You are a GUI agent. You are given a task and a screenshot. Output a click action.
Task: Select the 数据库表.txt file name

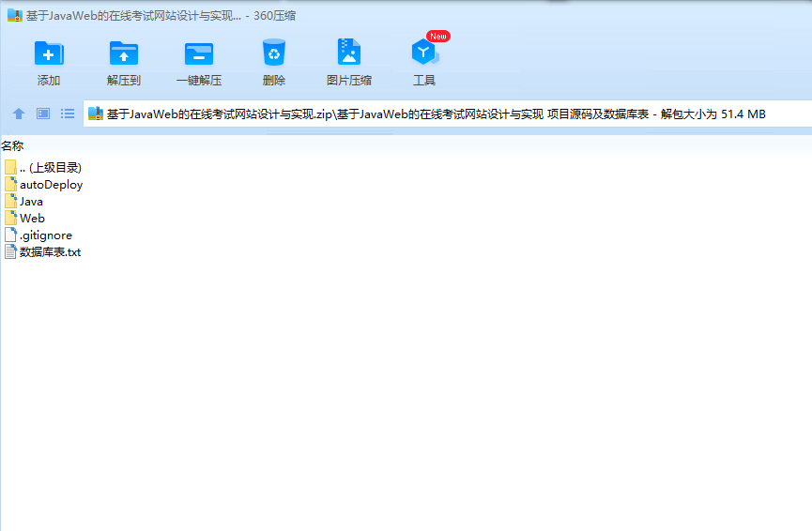coord(51,252)
